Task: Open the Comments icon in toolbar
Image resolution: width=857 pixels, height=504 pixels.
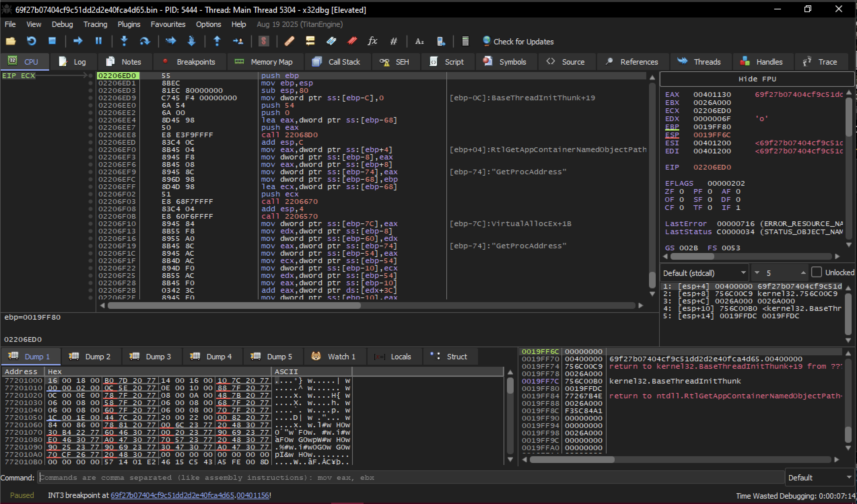Action: [310, 41]
